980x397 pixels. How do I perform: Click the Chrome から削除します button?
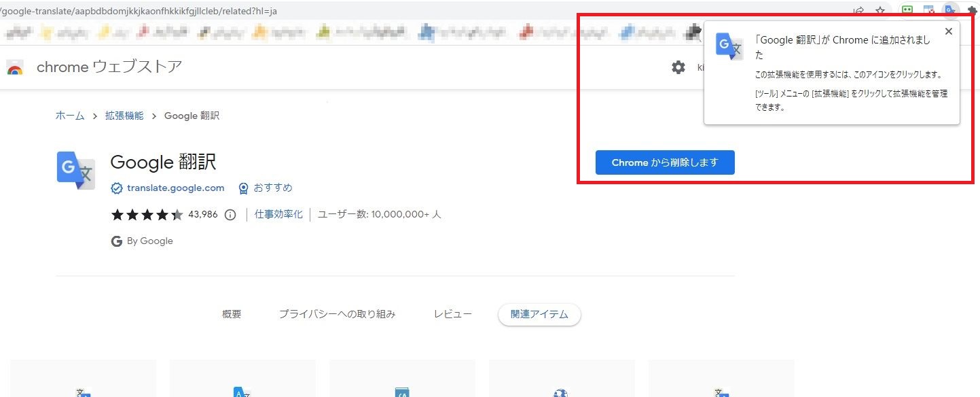coord(664,162)
